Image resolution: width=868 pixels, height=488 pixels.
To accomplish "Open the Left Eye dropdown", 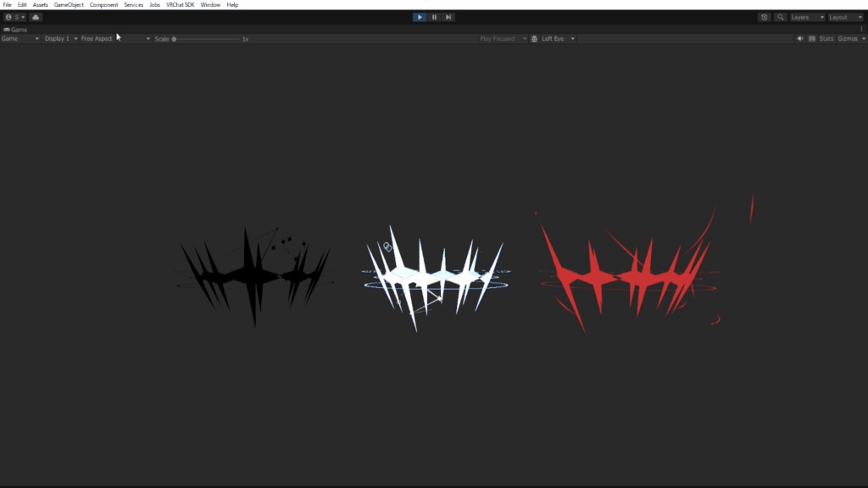I will 558,39.
